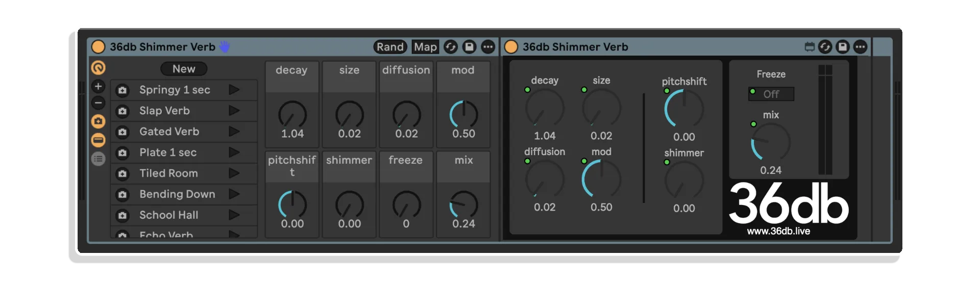The width and height of the screenshot is (980, 281).
Task: Launch the Bending Down variation
Action: 234,194
